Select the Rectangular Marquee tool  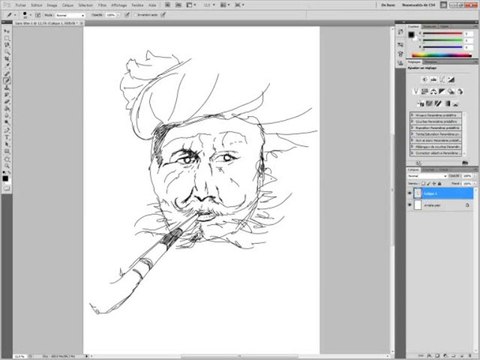(x=6, y=38)
